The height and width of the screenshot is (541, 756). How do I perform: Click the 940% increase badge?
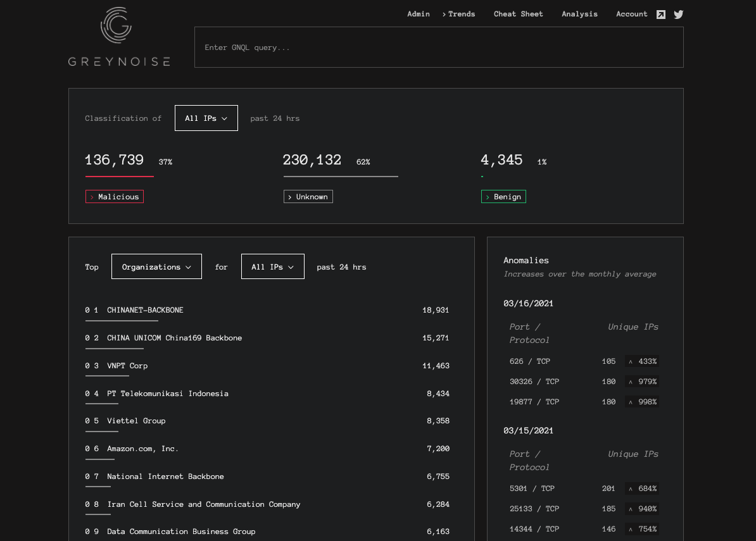[642, 509]
